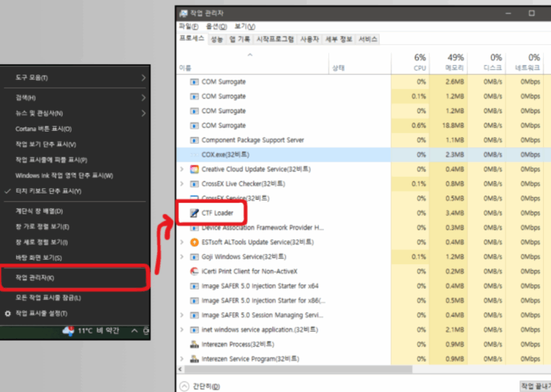Expand the Interezen Service Program row
The height and width of the screenshot is (392, 551).
(182, 359)
